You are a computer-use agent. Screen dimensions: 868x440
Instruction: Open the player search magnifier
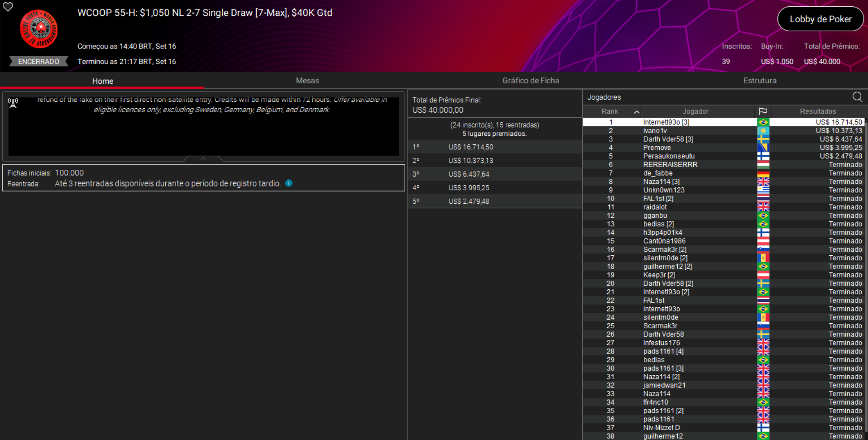click(857, 97)
